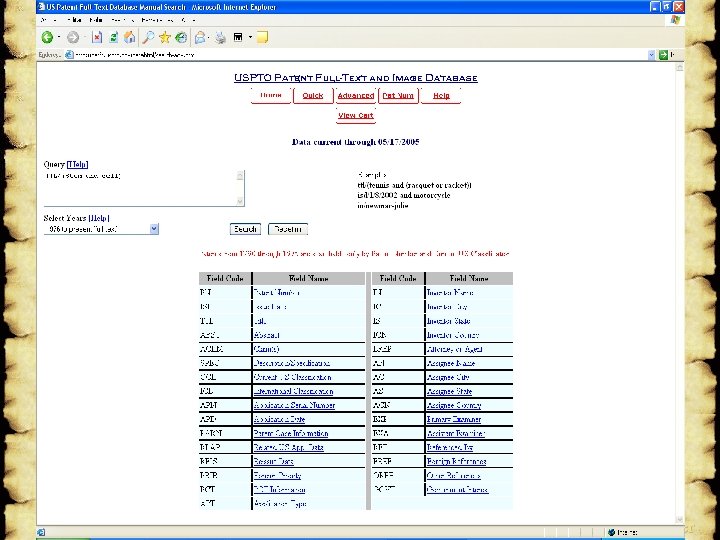
Task: Click the page icon in the address bar
Action: coord(69,55)
